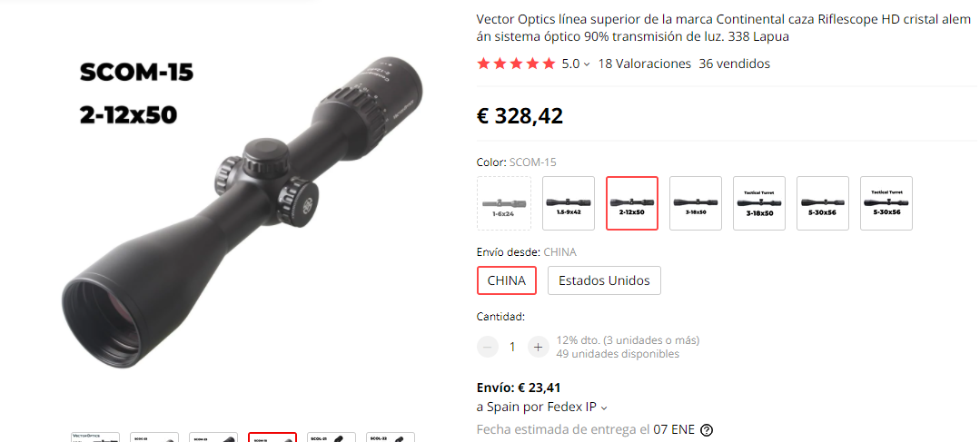Expand the 5.0 rating breakdown chevron

click(586, 64)
